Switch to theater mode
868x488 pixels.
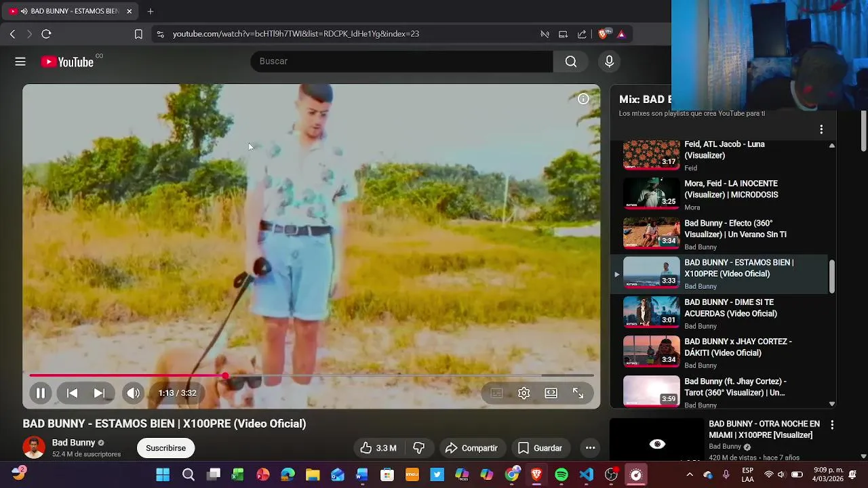[551, 393]
